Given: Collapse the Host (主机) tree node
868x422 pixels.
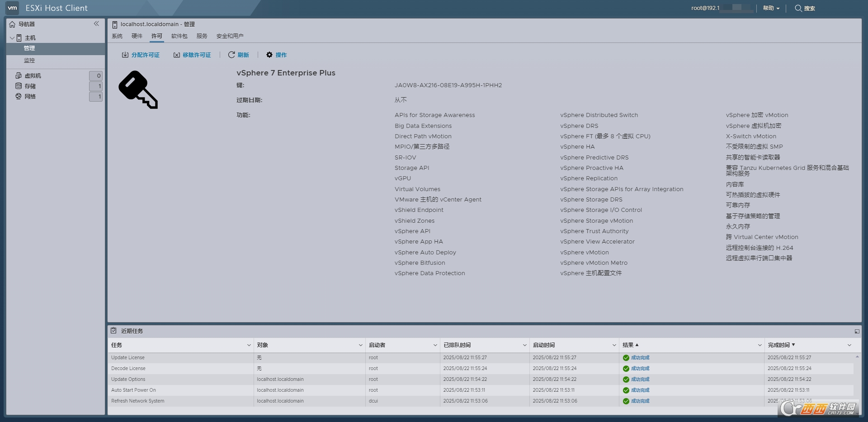Looking at the screenshot, I should (12, 38).
